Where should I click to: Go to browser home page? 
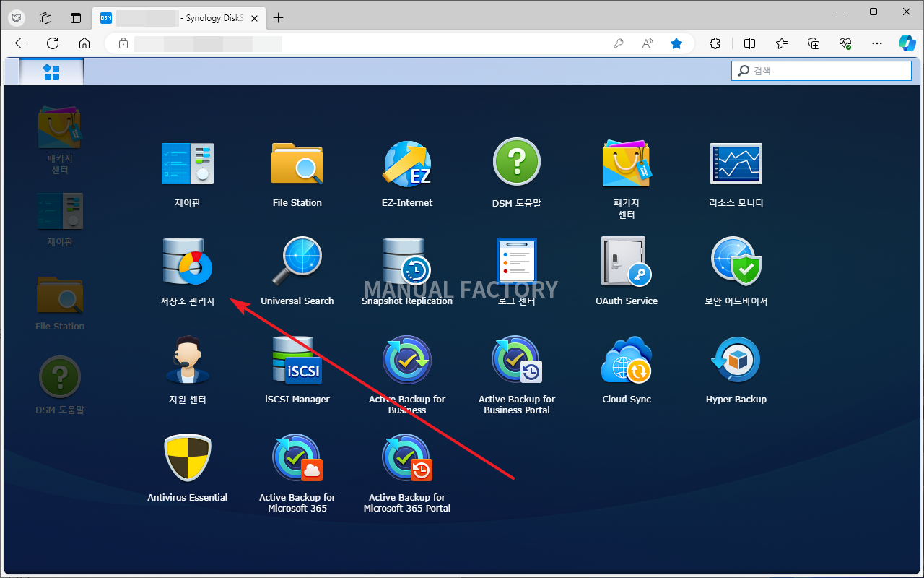point(84,43)
